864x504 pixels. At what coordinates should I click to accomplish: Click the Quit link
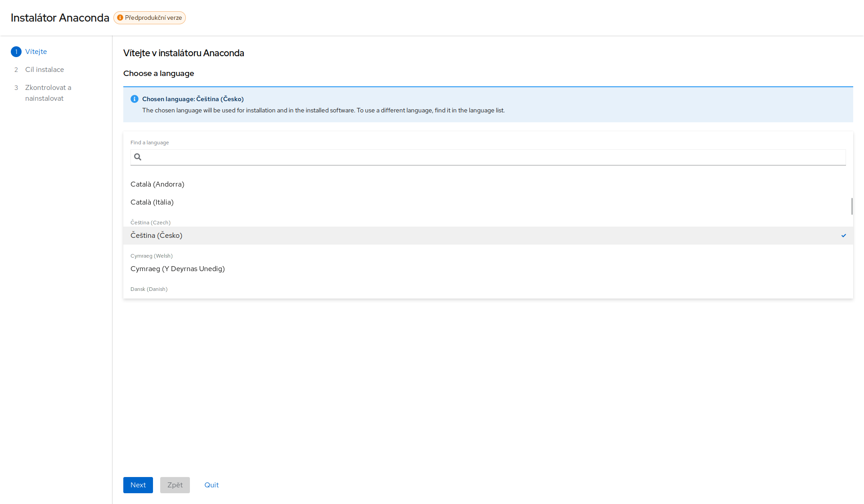click(x=211, y=485)
